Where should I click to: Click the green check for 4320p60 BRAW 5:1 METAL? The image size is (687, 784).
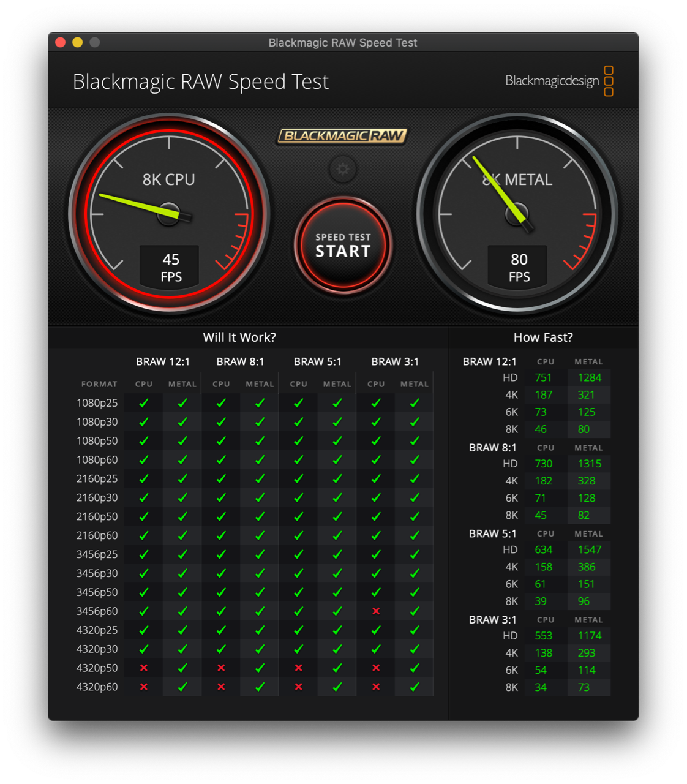(x=337, y=687)
